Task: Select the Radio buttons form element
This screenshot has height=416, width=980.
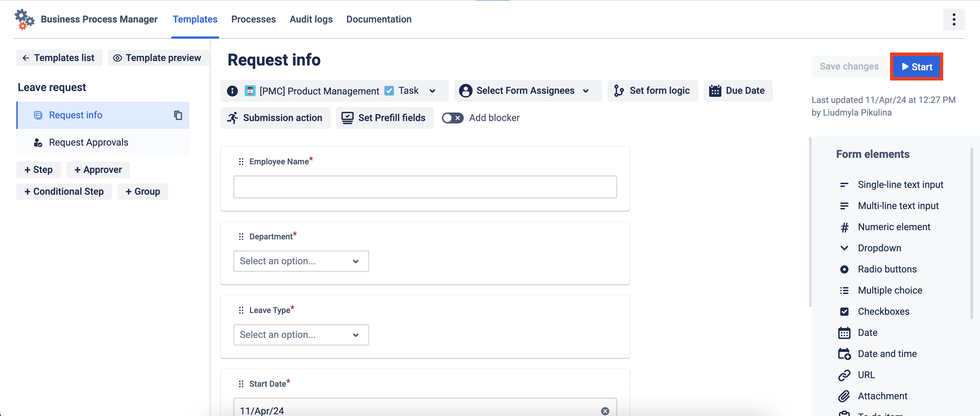Action: [887, 269]
